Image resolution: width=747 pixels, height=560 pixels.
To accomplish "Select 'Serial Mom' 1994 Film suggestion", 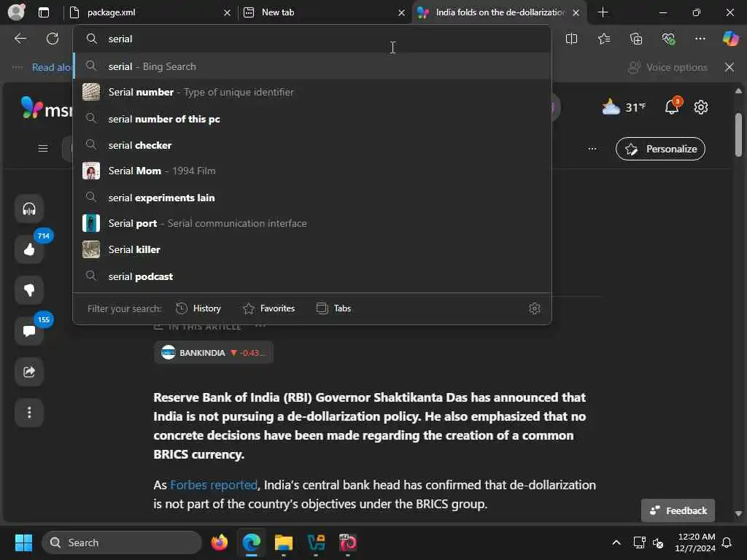I will coord(312,171).
